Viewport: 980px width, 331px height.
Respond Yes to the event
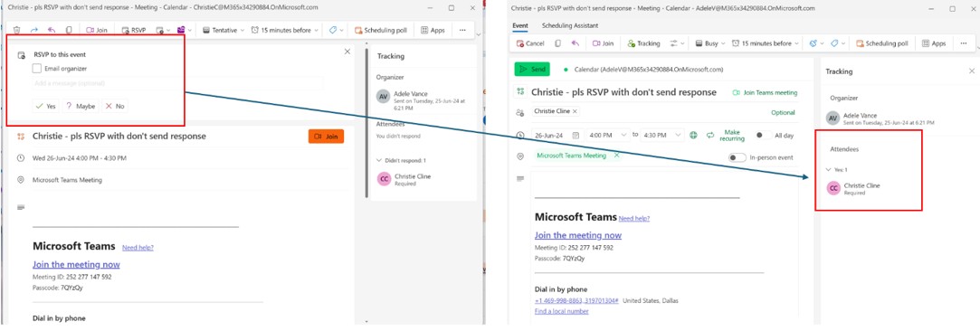[46, 106]
